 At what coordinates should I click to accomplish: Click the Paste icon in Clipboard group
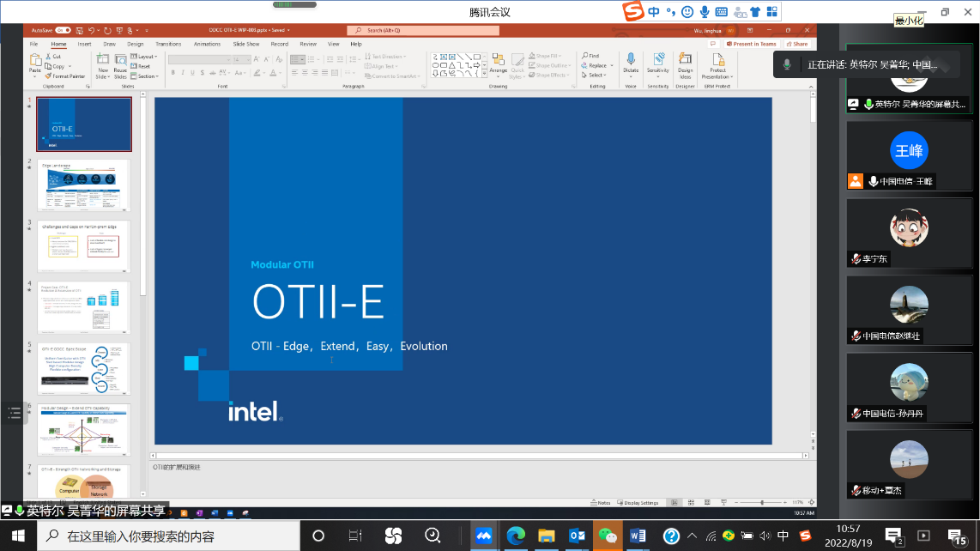click(x=35, y=61)
